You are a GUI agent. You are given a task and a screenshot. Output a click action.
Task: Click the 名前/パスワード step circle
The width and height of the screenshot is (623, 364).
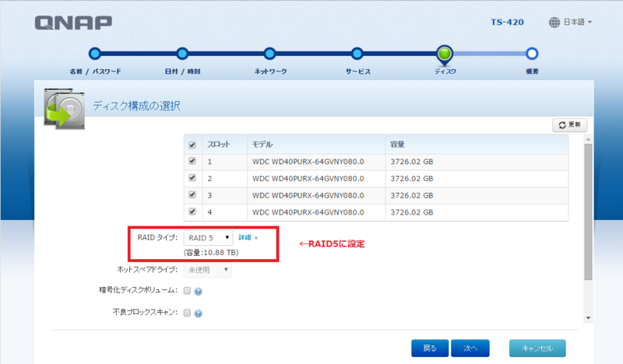[x=95, y=53]
